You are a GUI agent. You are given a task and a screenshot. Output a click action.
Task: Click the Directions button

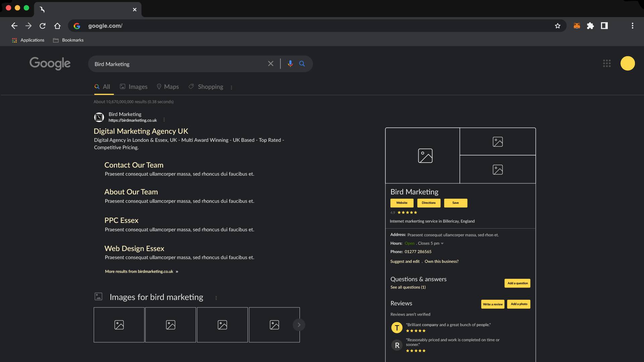coord(429,203)
